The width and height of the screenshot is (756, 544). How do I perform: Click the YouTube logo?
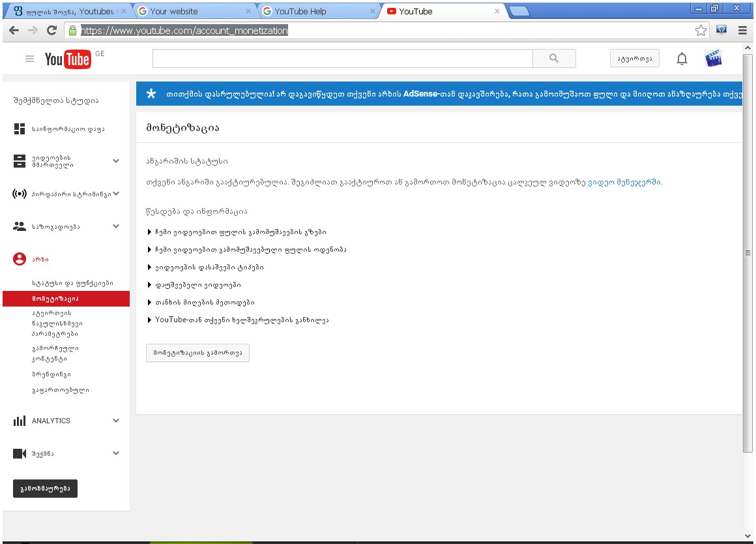pos(68,59)
